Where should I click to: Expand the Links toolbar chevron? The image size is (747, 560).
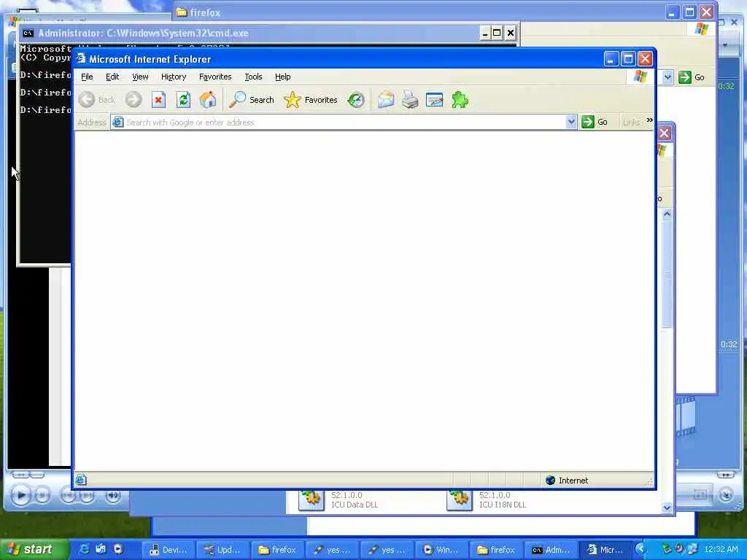click(x=649, y=120)
